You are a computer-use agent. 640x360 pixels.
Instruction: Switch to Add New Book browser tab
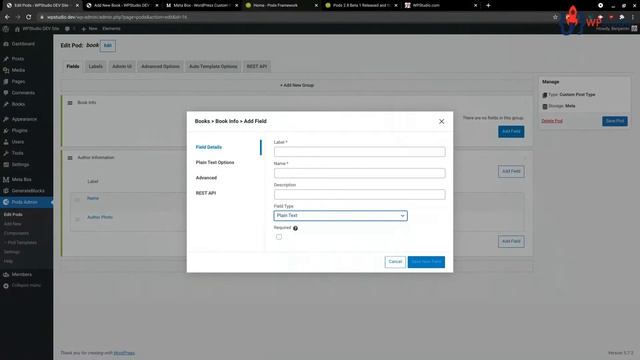click(122, 5)
